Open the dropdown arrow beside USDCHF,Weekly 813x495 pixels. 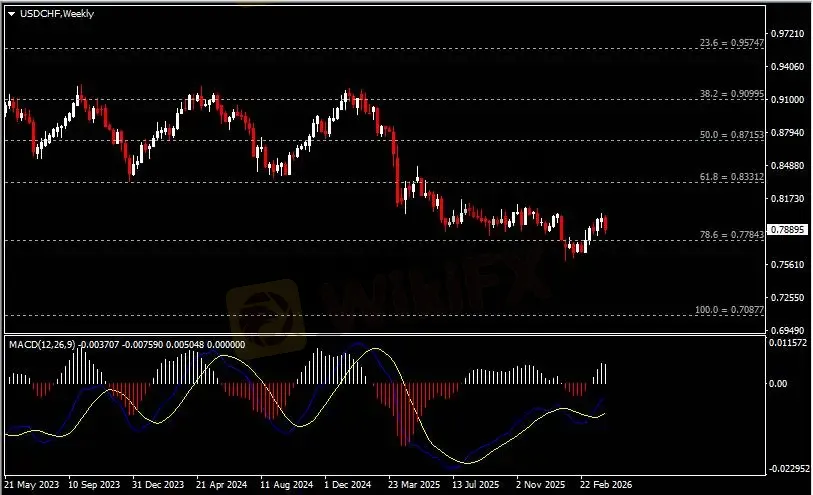(x=11, y=12)
